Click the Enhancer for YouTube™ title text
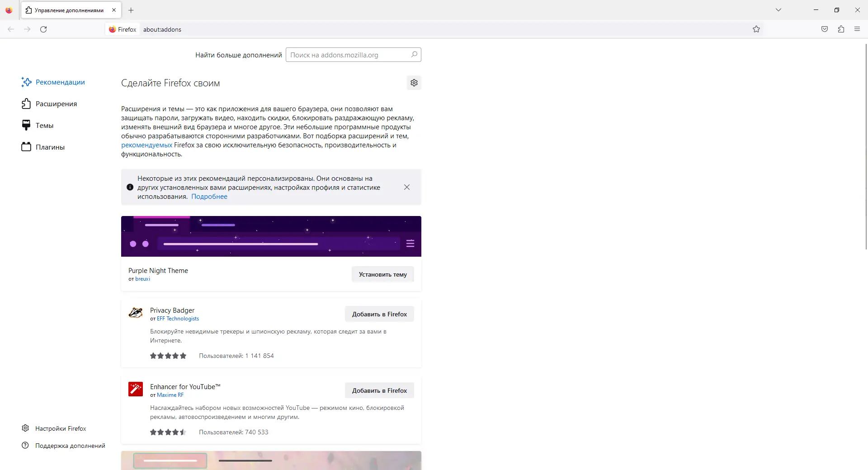Screen dimensions: 868x470 [x=185, y=387]
